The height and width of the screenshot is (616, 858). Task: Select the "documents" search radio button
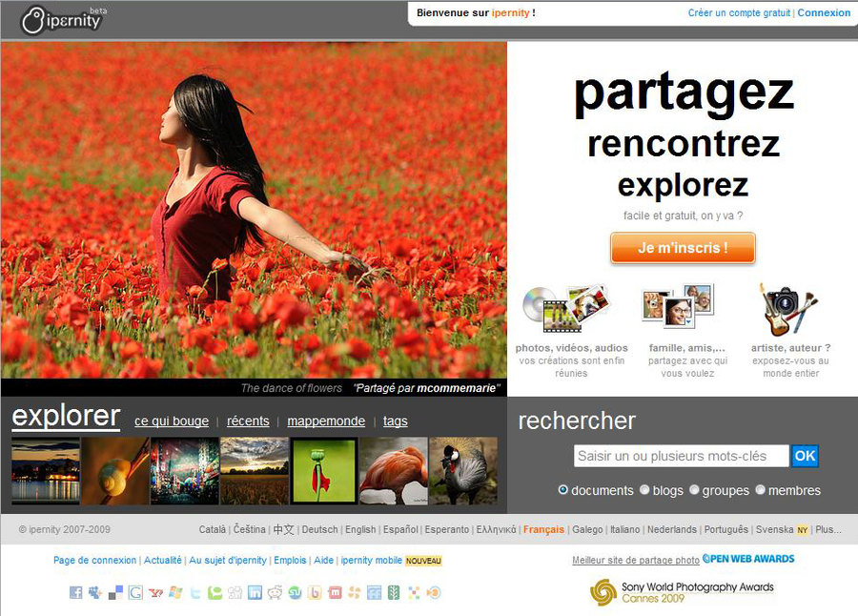563,489
